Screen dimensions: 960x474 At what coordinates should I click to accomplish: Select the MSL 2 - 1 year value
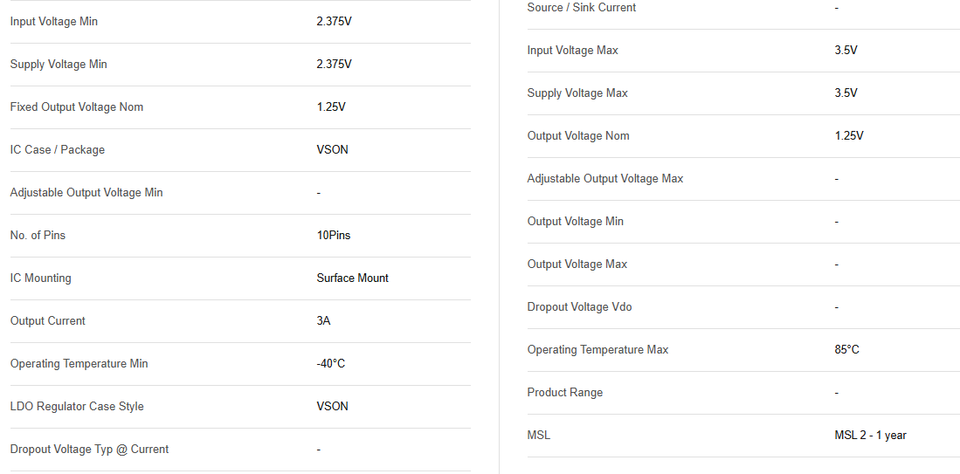tap(870, 436)
